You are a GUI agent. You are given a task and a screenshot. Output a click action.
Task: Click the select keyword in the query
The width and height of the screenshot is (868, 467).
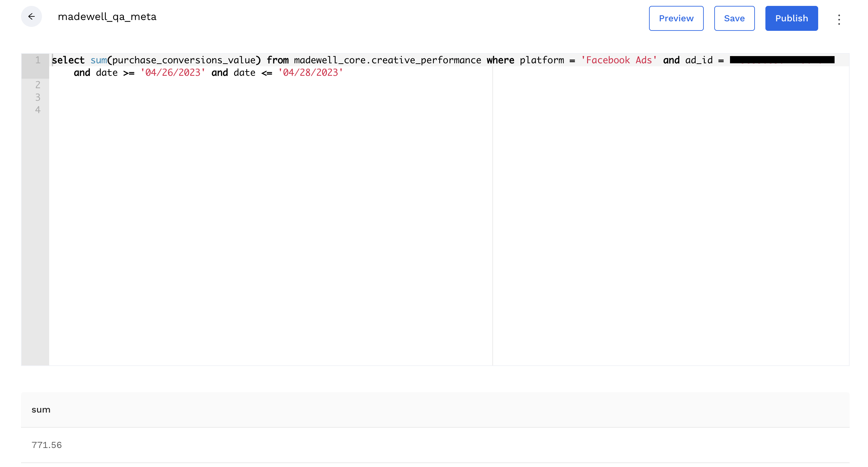point(69,60)
